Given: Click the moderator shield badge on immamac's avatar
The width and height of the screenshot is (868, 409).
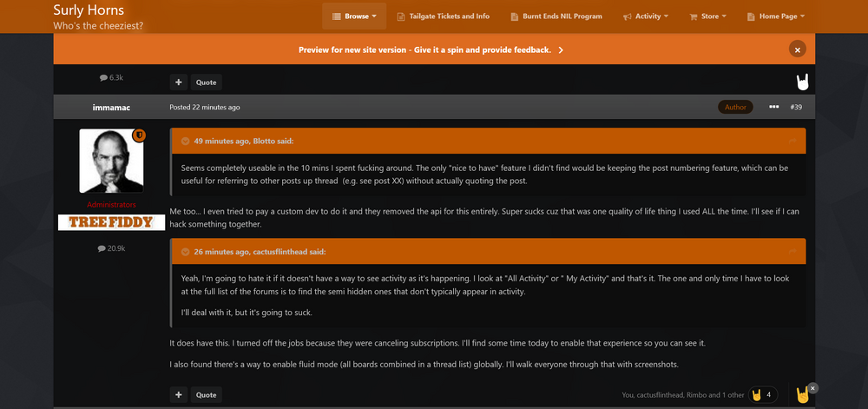Looking at the screenshot, I should (138, 135).
